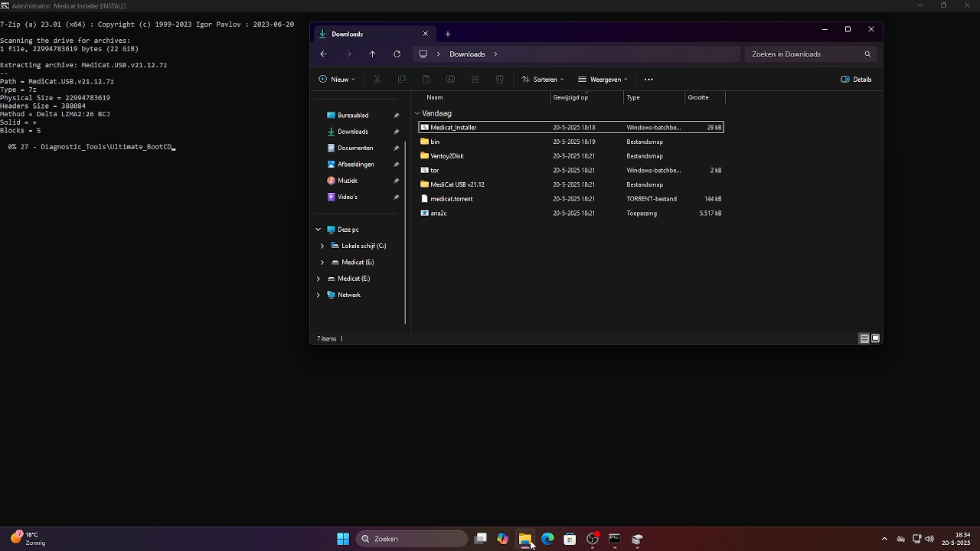Viewport: 980px width, 551px height.
Task: Open Documenten in the sidebar
Action: pyautogui.click(x=355, y=148)
